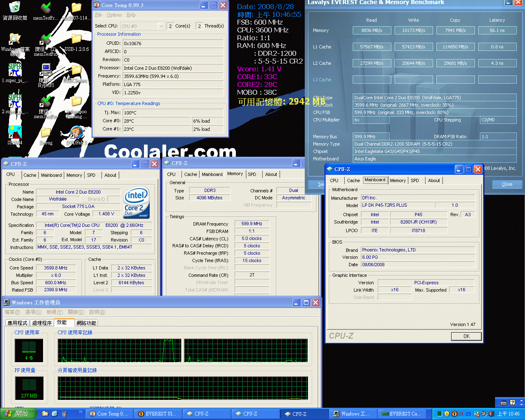
Task: Open the Recycle Bin (資源回收筒) desktop icon
Action: [x=15, y=11]
